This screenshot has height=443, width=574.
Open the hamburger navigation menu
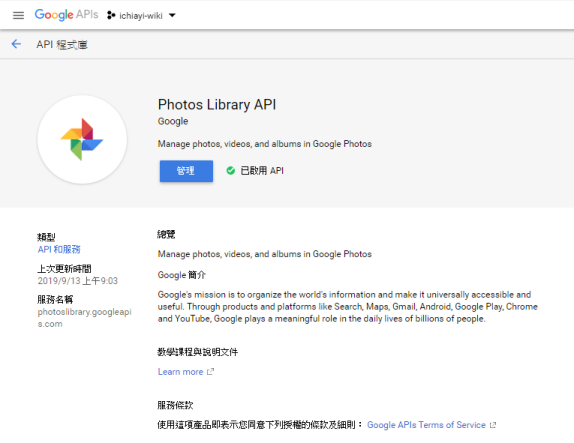(x=18, y=15)
